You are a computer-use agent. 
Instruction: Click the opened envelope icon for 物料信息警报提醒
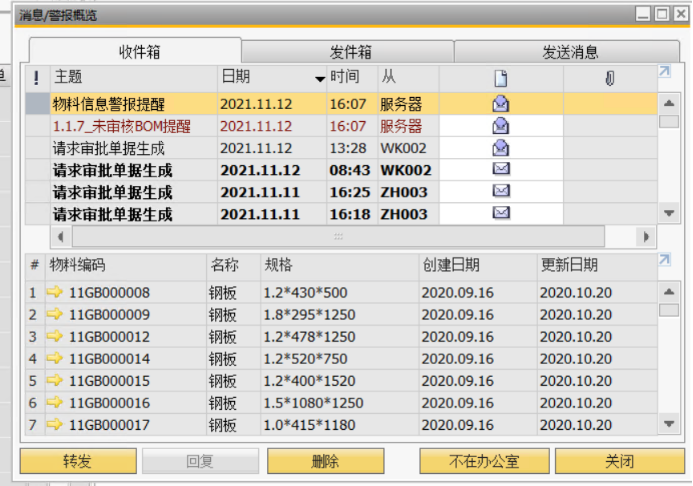coord(500,102)
